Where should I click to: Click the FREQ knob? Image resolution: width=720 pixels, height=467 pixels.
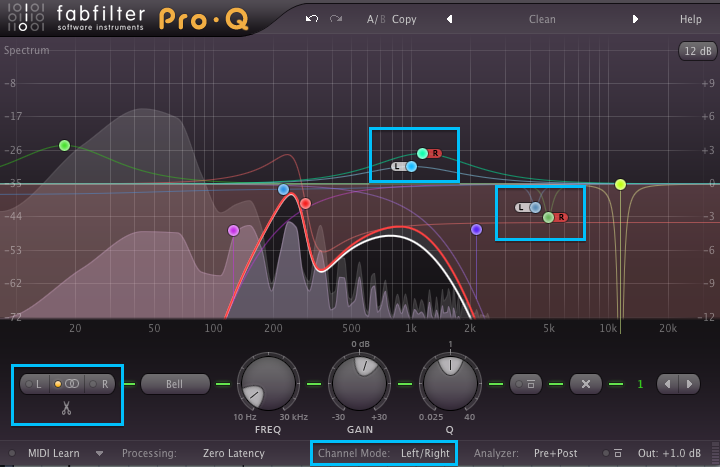pos(268,382)
